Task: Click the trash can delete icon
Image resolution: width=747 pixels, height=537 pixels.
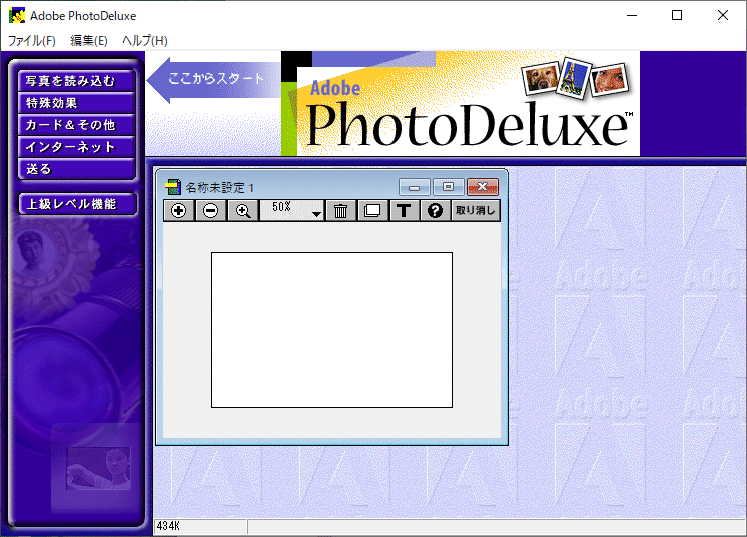Action: tap(340, 211)
